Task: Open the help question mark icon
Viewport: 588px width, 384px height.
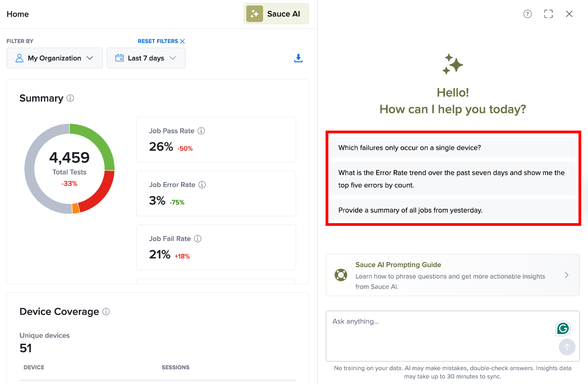Action: [528, 14]
